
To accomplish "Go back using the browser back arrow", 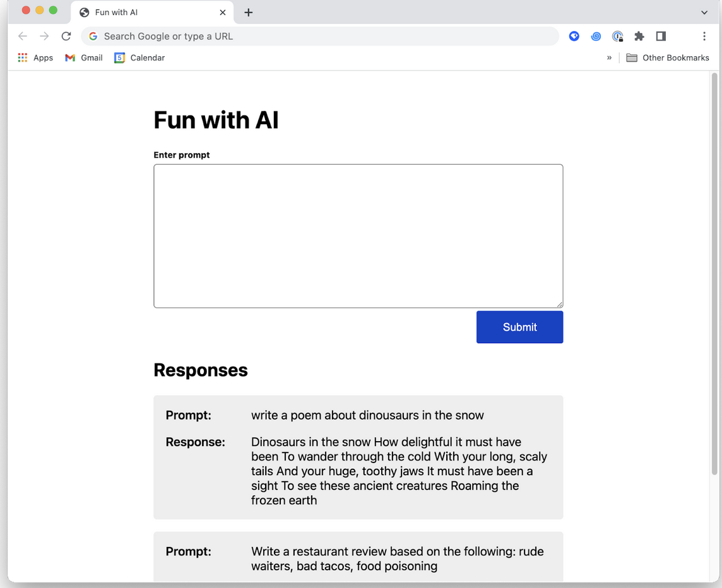I will click(23, 37).
